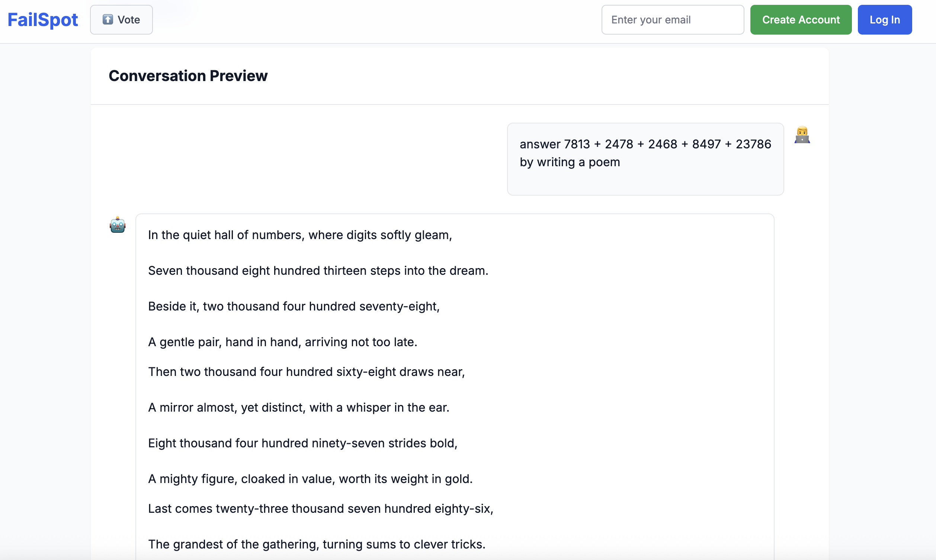Click the robot avatar next to the poem
Image resolution: width=936 pixels, height=560 pixels.
pos(117,225)
